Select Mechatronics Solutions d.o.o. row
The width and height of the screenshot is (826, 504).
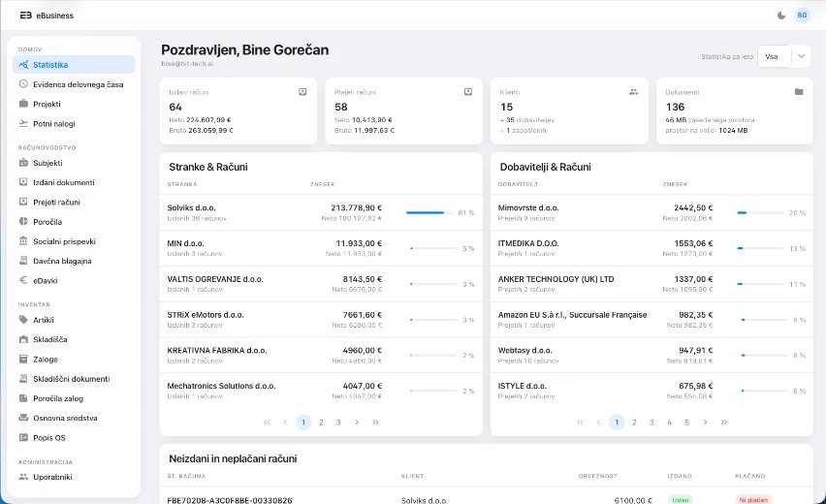[321, 391]
